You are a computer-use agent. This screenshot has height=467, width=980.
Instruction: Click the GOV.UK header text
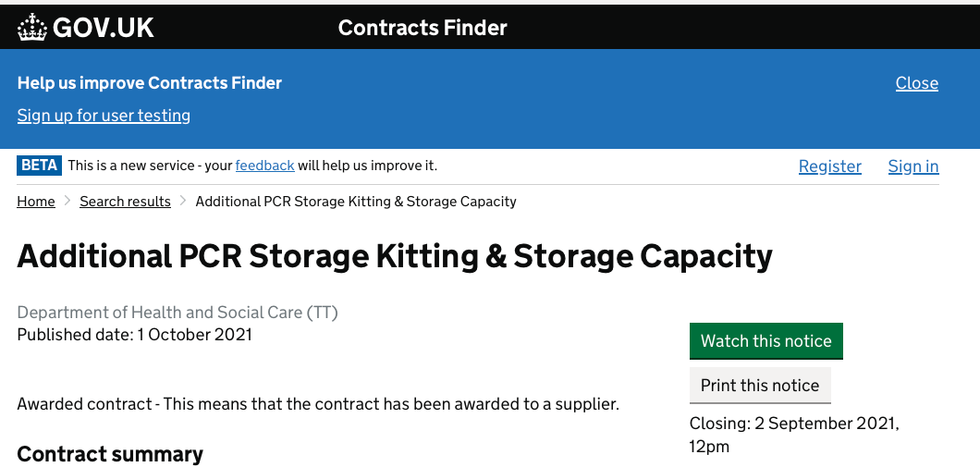(x=103, y=28)
